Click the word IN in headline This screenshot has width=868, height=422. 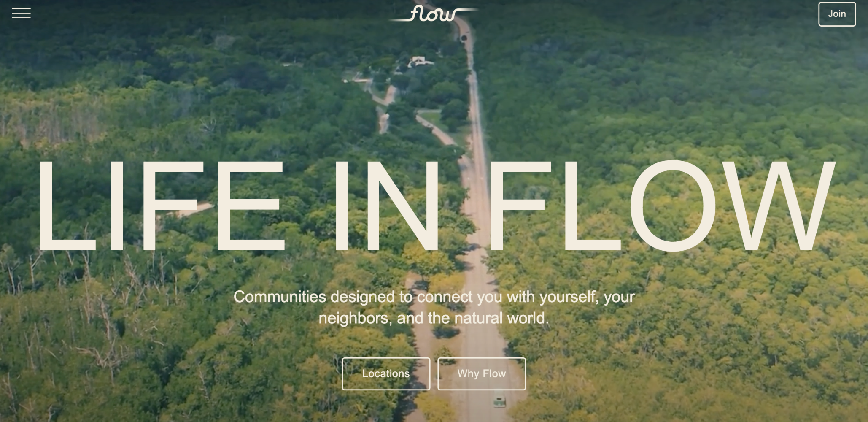(387, 206)
